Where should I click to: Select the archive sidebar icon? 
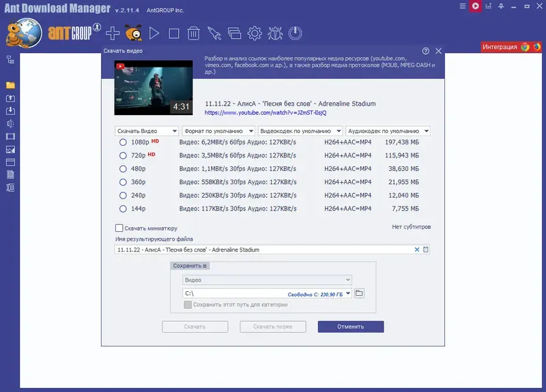click(10, 188)
